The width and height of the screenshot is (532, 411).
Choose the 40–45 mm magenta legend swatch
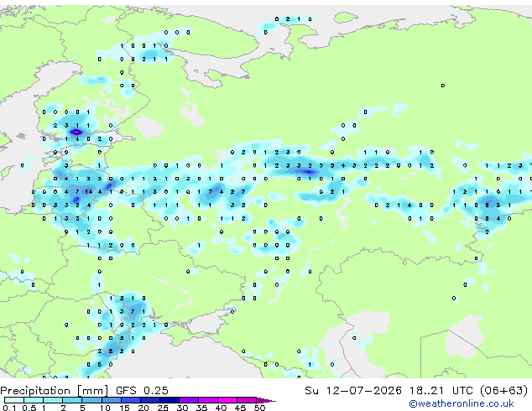click(x=227, y=400)
